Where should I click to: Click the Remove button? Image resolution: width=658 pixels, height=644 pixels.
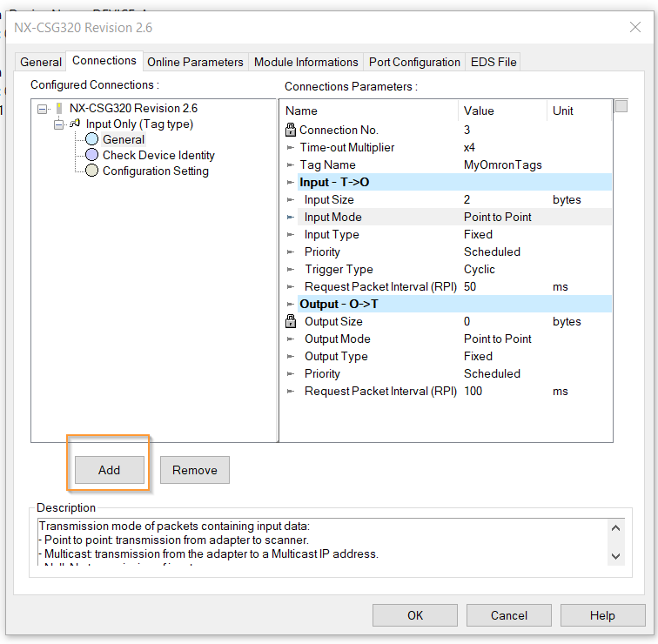pos(195,470)
